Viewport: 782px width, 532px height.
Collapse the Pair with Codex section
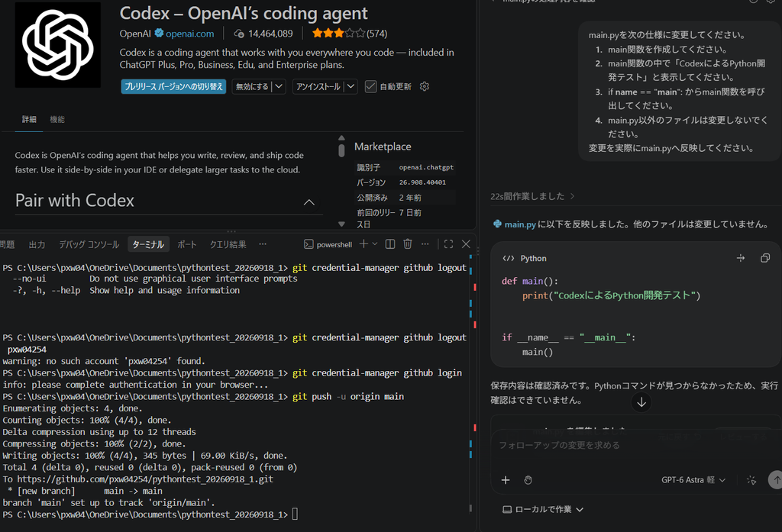309,202
